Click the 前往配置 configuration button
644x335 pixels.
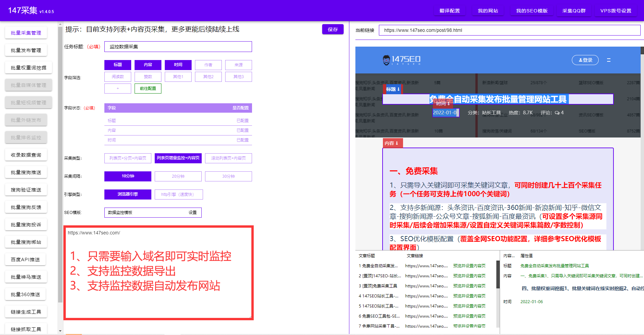[148, 88]
